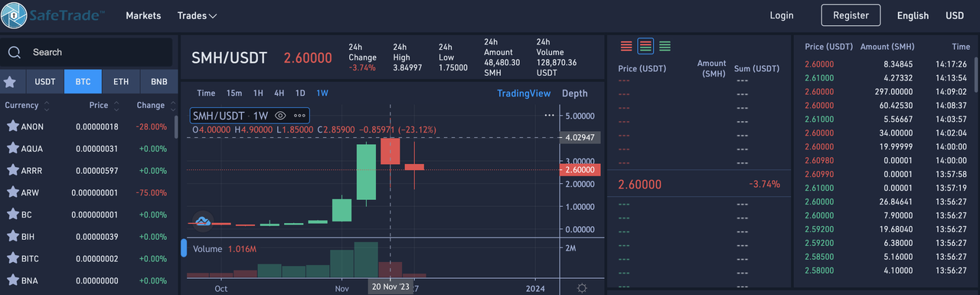Select the ARW currency name

point(31,193)
